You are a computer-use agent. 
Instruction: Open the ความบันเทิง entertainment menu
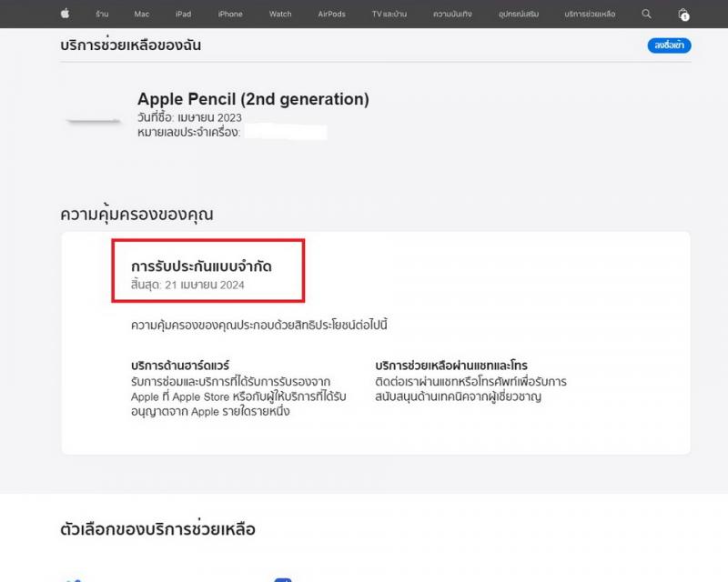(452, 14)
